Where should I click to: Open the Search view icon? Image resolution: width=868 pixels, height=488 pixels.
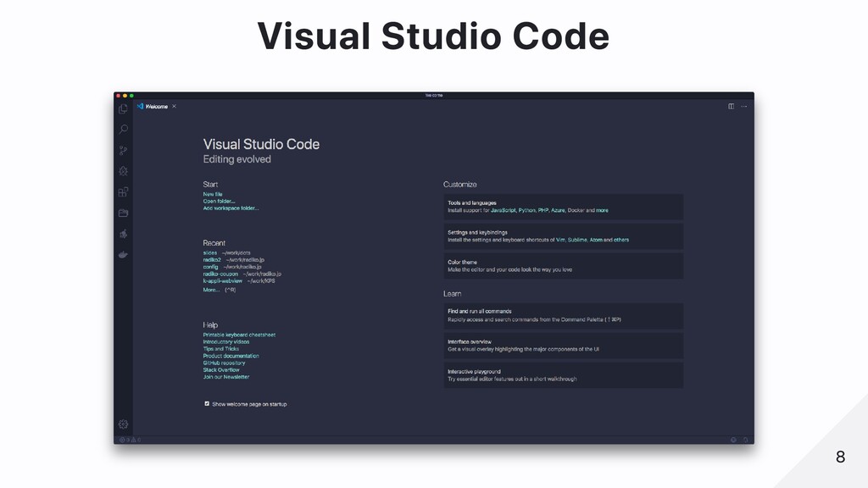click(123, 130)
